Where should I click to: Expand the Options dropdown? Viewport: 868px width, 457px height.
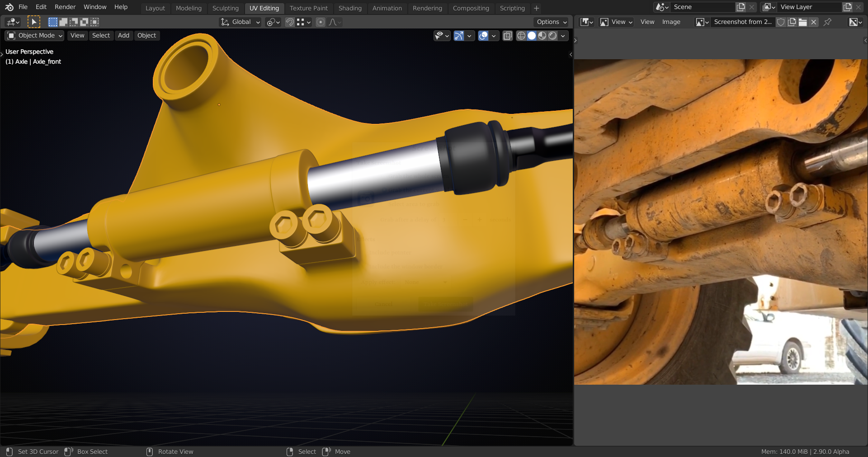551,22
